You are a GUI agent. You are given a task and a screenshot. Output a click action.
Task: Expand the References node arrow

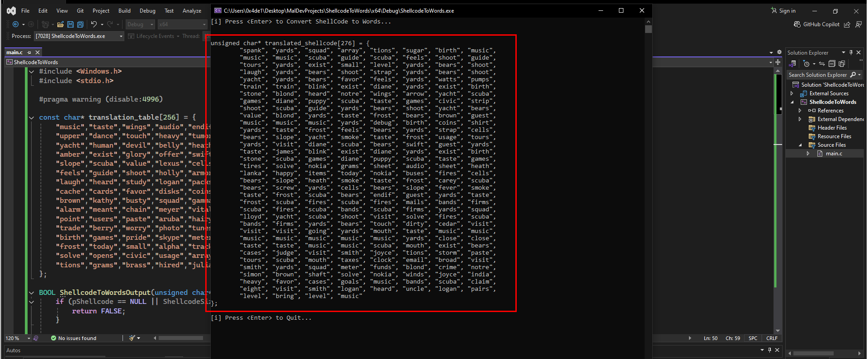click(800, 111)
